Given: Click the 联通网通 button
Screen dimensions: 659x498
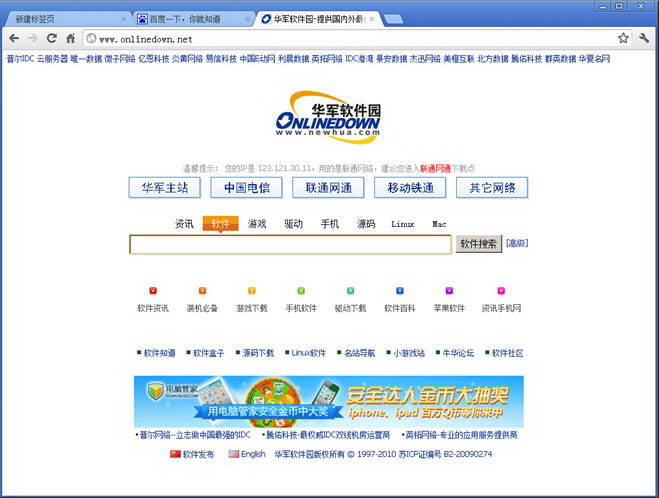Looking at the screenshot, I should (x=328, y=187).
